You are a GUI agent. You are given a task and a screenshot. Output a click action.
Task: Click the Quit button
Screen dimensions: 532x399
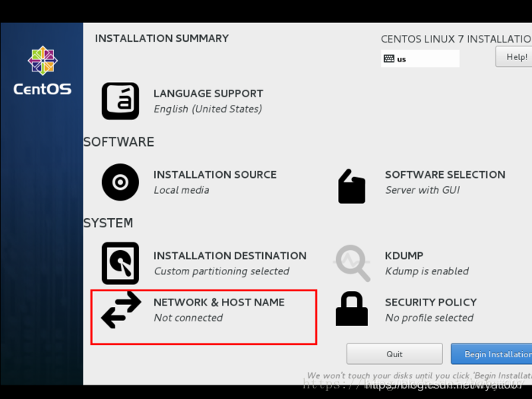click(394, 354)
